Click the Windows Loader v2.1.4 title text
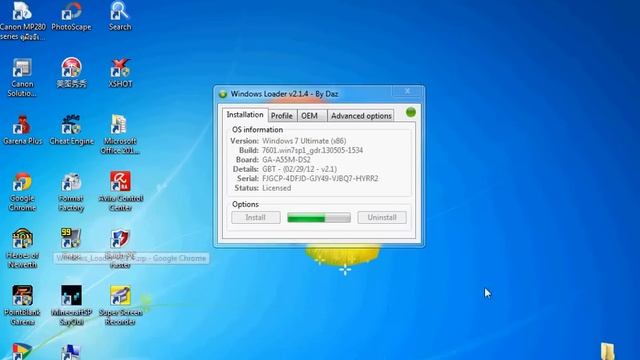Viewport: 640px width, 360px height. (x=284, y=94)
